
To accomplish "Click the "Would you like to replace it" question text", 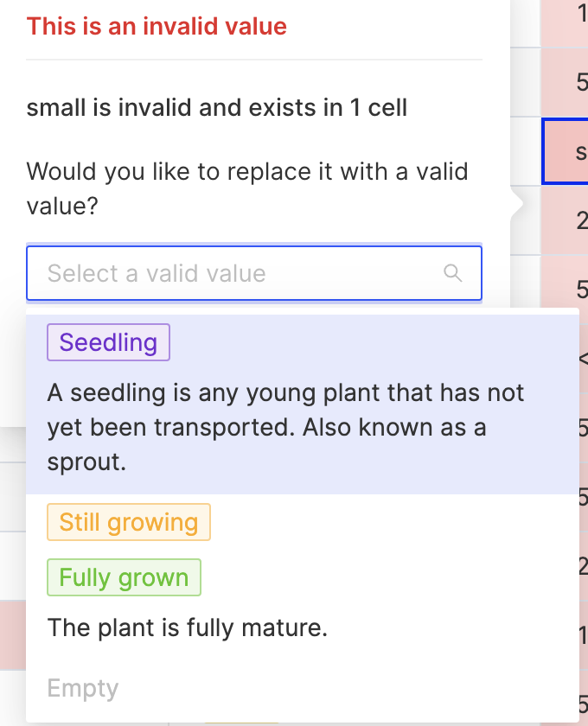I will pyautogui.click(x=247, y=188).
